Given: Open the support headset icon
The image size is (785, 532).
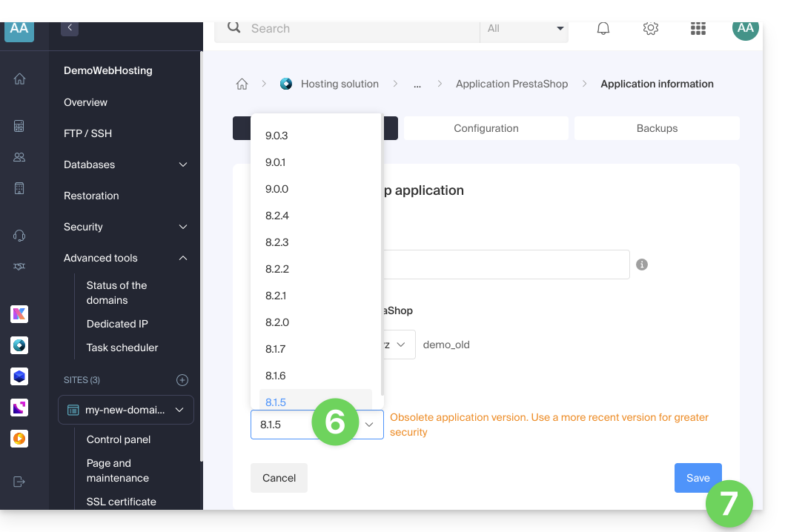Looking at the screenshot, I should 19,236.
